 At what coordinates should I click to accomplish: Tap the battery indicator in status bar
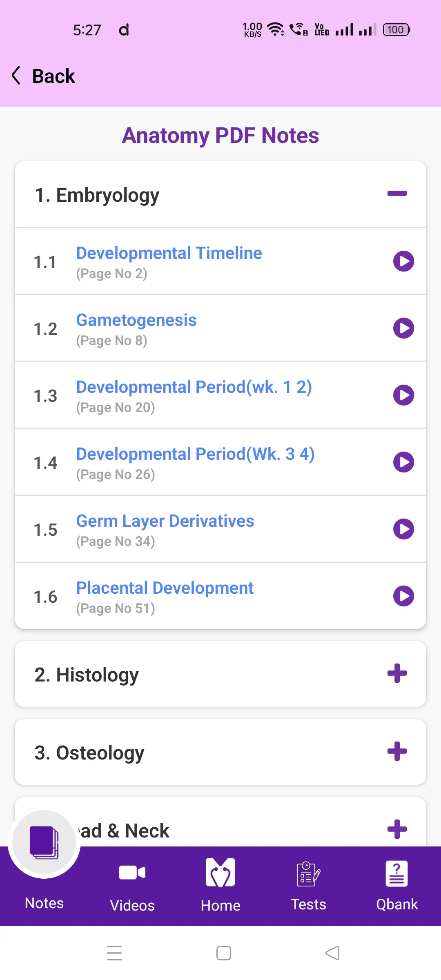(x=396, y=30)
